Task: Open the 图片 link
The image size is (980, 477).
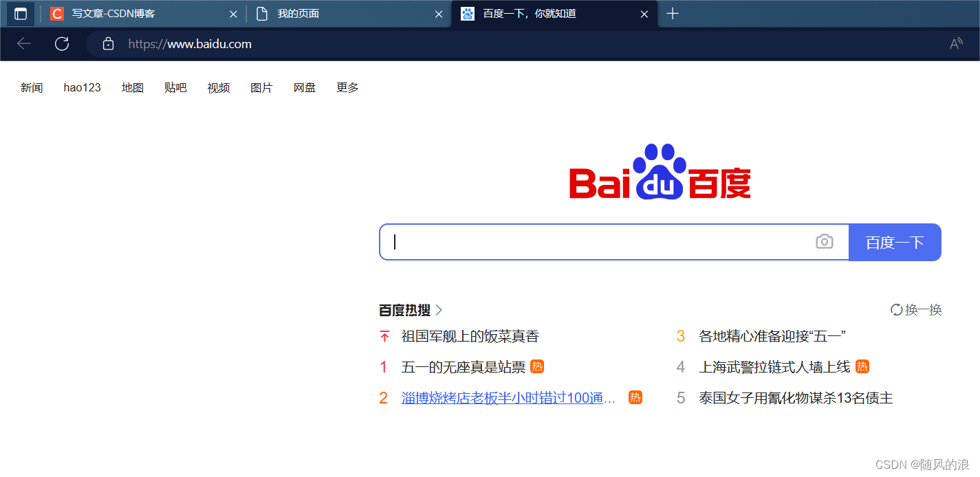Action: (261, 88)
